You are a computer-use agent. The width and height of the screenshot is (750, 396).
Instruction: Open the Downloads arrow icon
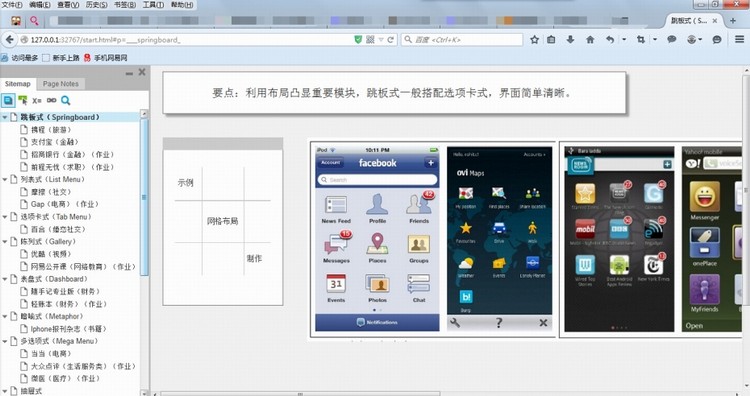pyautogui.click(x=570, y=40)
